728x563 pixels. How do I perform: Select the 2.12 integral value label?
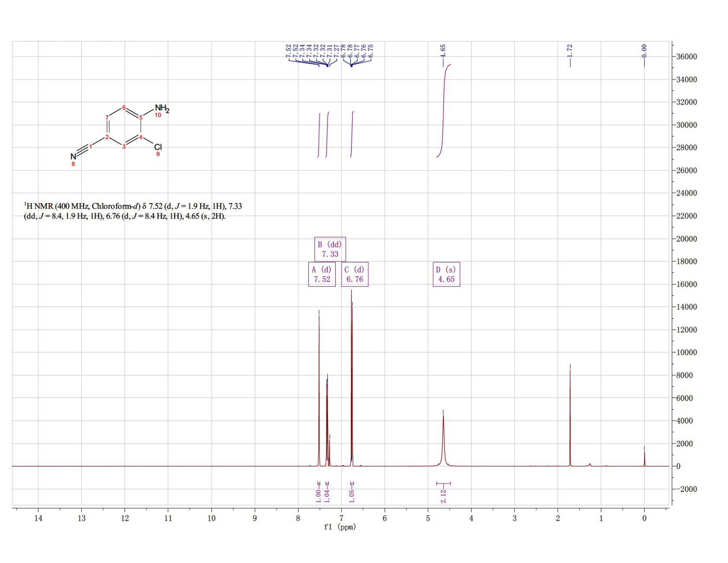(443, 496)
